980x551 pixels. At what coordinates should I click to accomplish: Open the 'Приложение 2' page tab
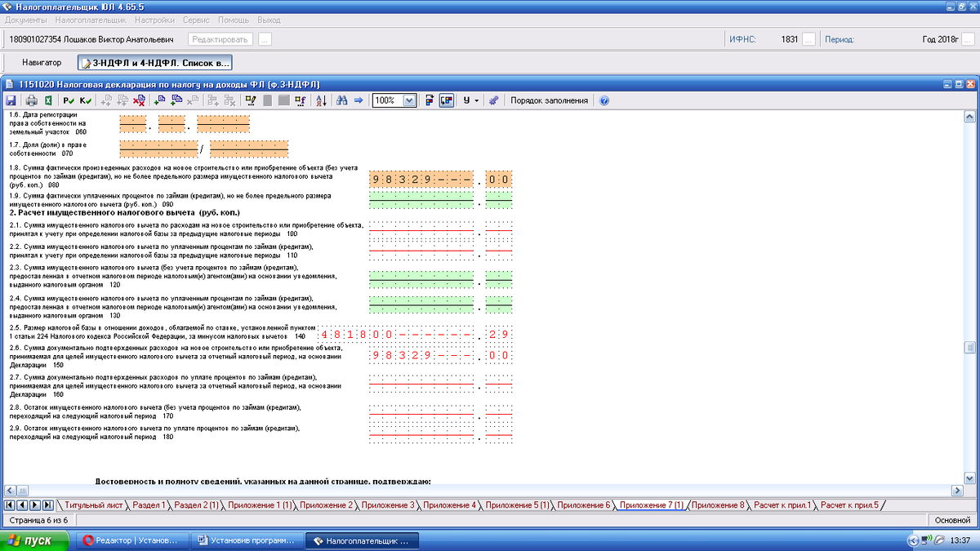(x=326, y=505)
